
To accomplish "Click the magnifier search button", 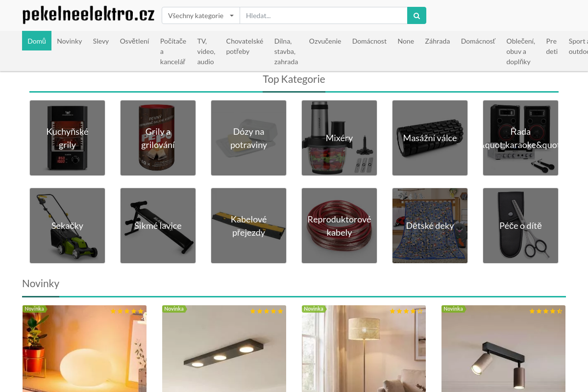I will click(416, 16).
